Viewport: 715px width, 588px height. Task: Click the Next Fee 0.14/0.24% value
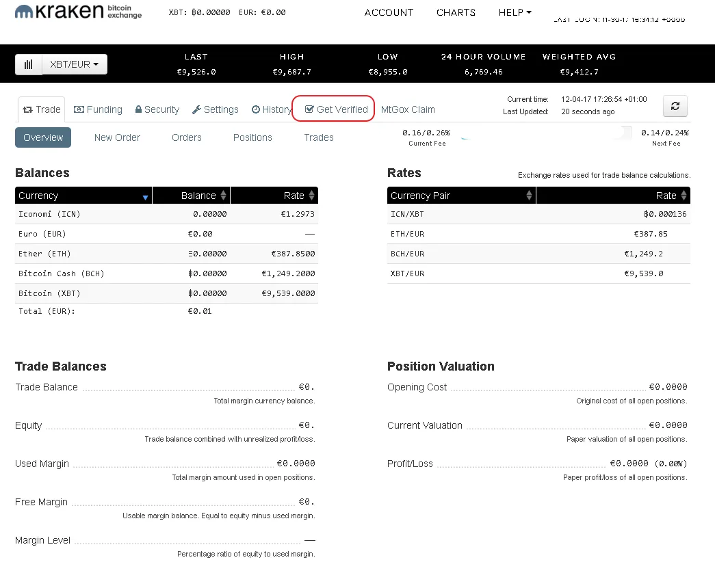(x=665, y=133)
